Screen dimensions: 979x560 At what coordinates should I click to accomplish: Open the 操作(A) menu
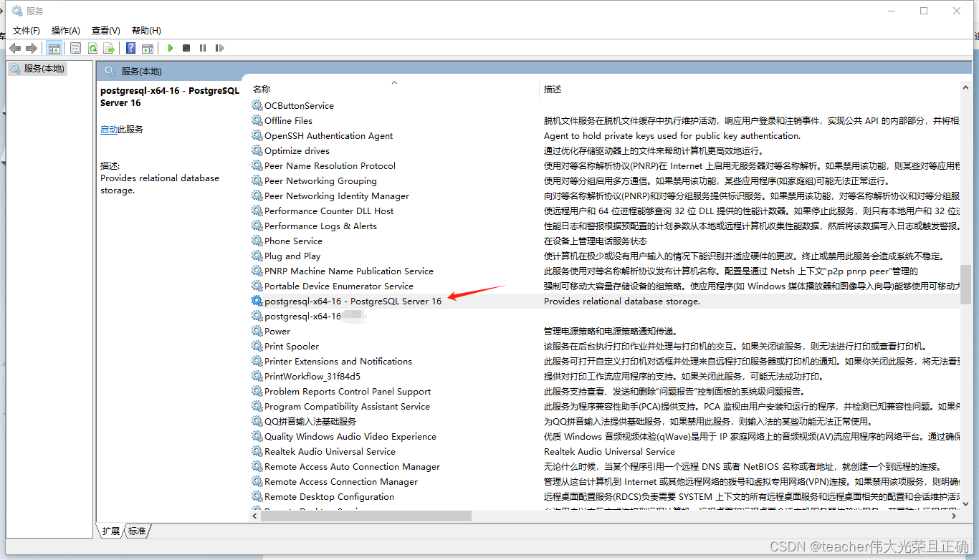click(x=66, y=30)
